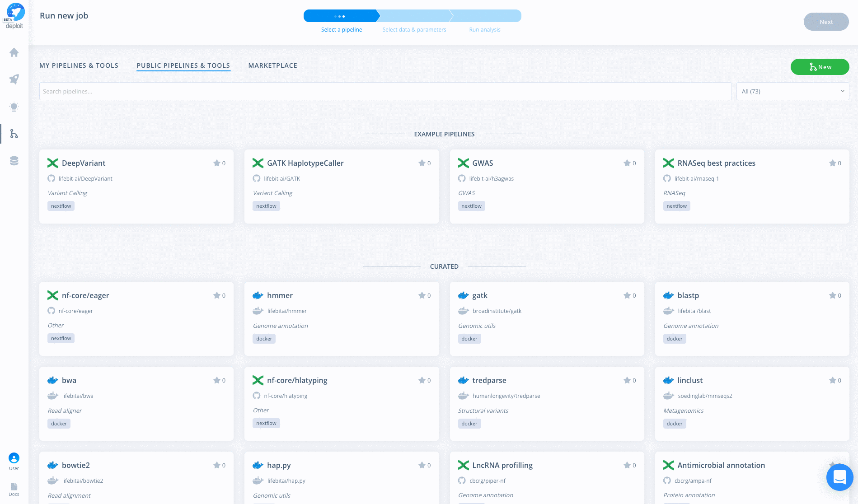This screenshot has height=504, width=858.
Task: Star the blastp tool
Action: coord(832,295)
